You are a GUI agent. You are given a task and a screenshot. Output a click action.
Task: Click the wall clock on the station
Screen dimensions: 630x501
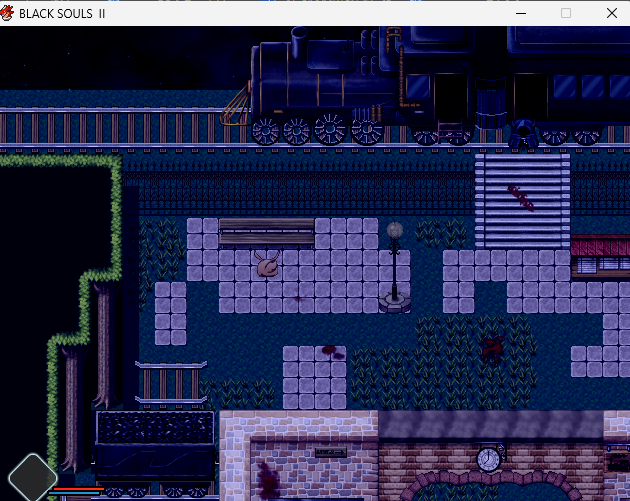coord(488,458)
